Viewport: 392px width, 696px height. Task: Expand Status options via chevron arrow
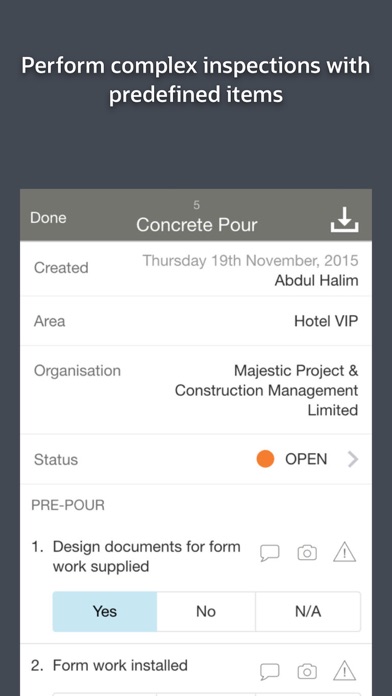(352, 459)
